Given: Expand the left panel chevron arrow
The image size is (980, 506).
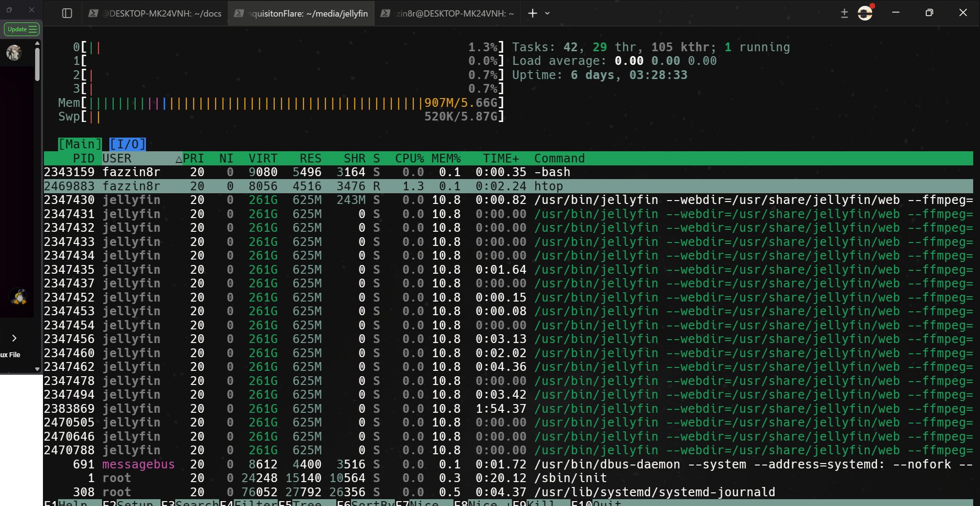Looking at the screenshot, I should point(14,338).
